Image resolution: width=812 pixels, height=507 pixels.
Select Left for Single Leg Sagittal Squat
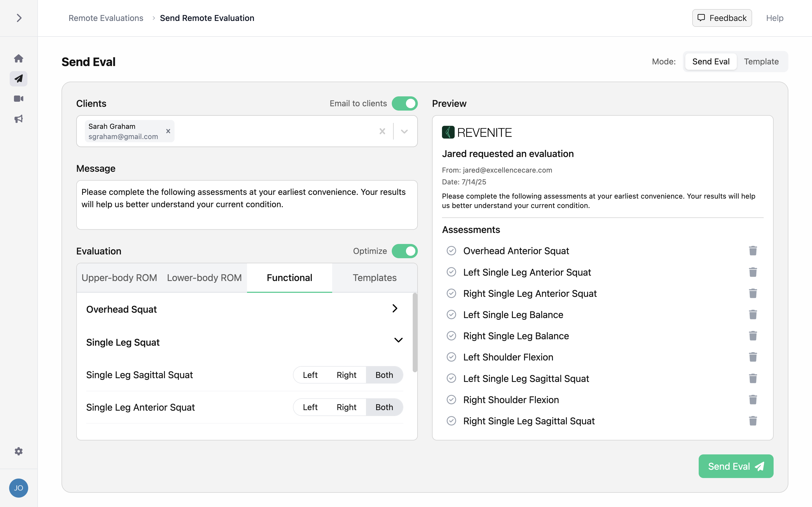[x=310, y=375]
